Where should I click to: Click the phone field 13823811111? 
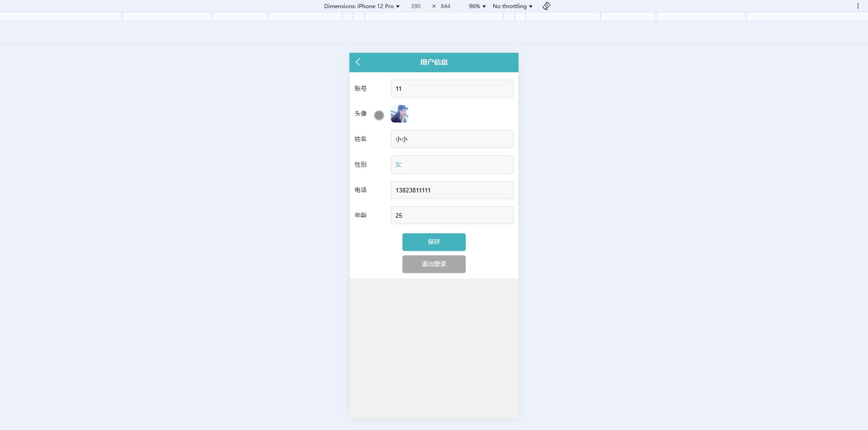click(x=452, y=190)
